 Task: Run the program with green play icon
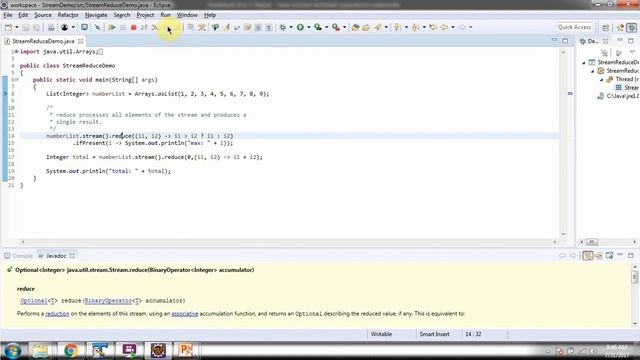(300, 27)
